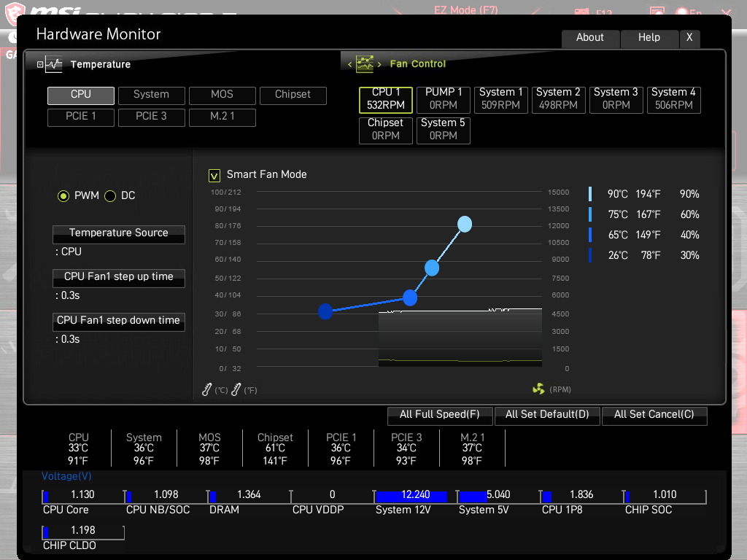Select the System 2 fan

click(558, 99)
